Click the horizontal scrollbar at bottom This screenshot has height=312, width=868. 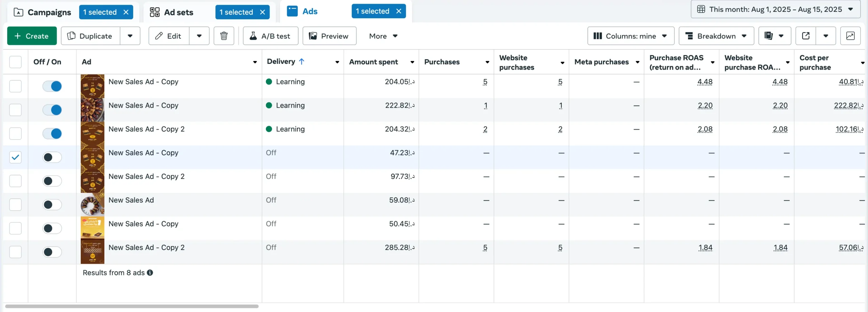[x=132, y=306]
